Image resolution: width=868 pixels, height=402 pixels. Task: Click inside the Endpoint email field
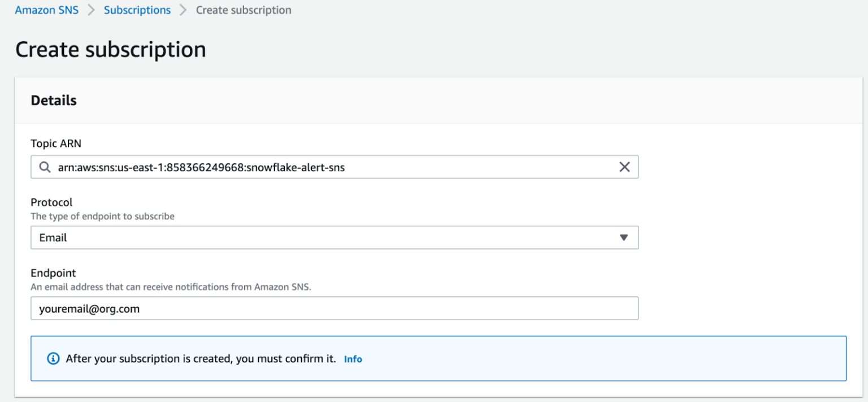pos(335,308)
